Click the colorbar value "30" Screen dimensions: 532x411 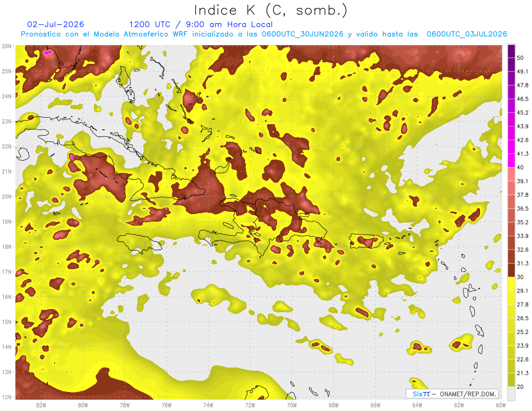tap(520, 277)
